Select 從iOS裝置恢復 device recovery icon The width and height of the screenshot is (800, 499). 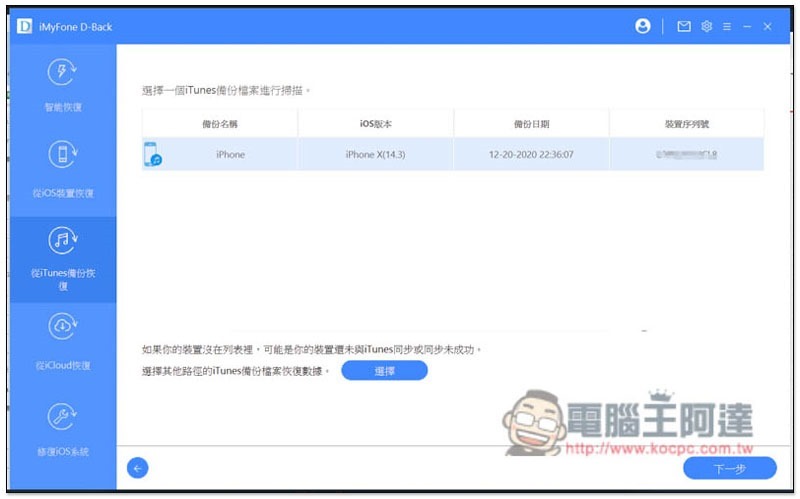(x=62, y=154)
